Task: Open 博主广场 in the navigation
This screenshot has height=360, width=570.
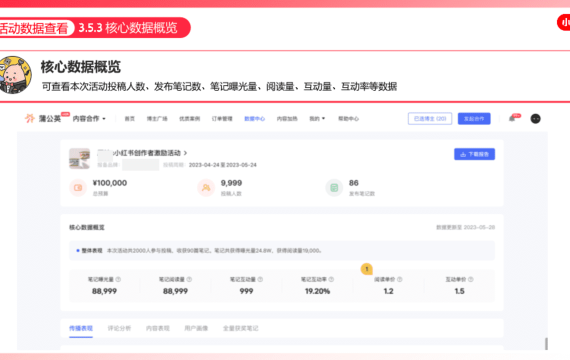Action: tap(157, 119)
